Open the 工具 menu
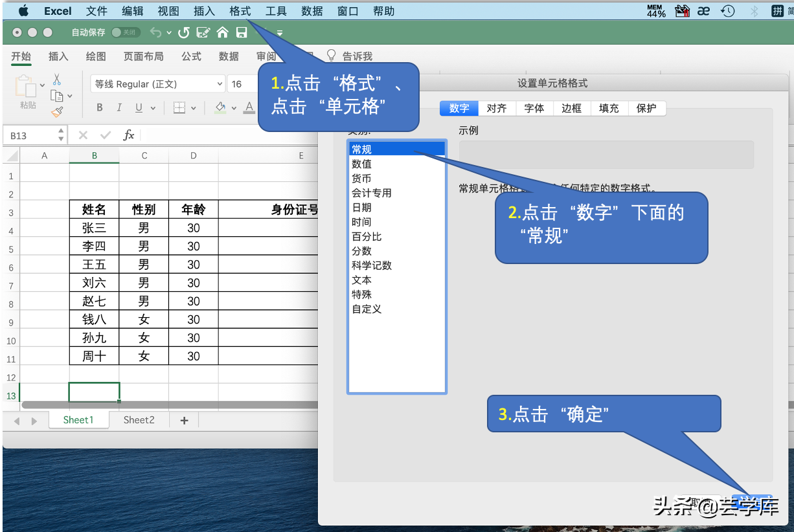 (x=276, y=11)
